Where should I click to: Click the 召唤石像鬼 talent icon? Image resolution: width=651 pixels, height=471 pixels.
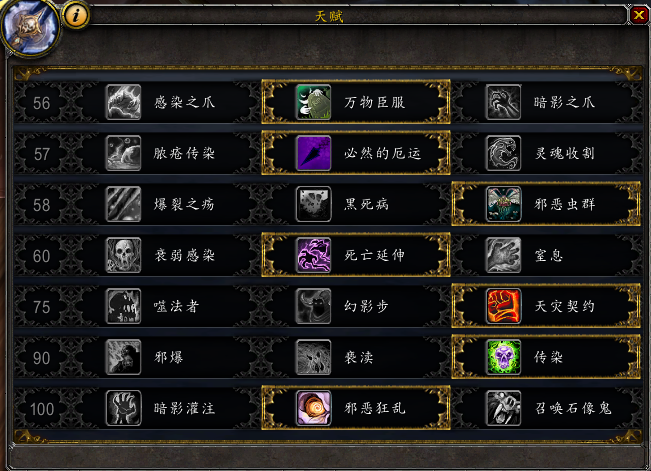point(503,408)
